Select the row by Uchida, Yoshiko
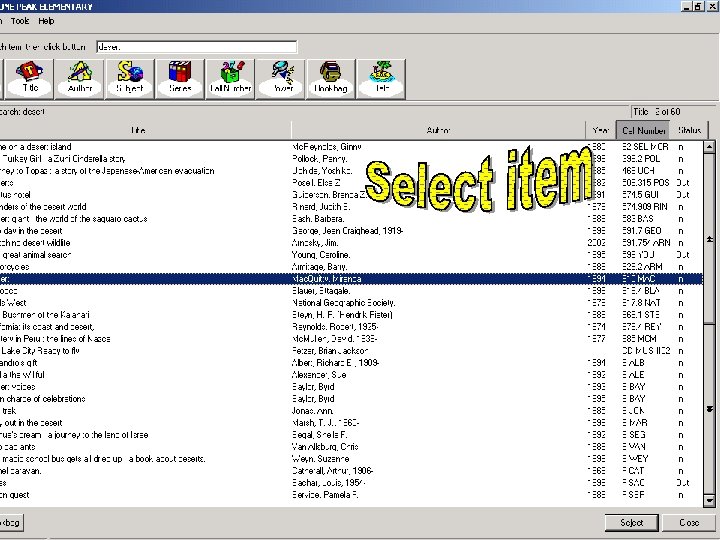This screenshot has height=540, width=720. coord(351,171)
